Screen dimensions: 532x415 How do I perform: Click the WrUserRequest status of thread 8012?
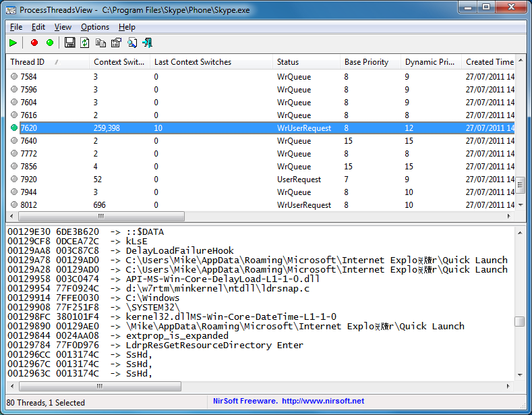click(x=303, y=204)
